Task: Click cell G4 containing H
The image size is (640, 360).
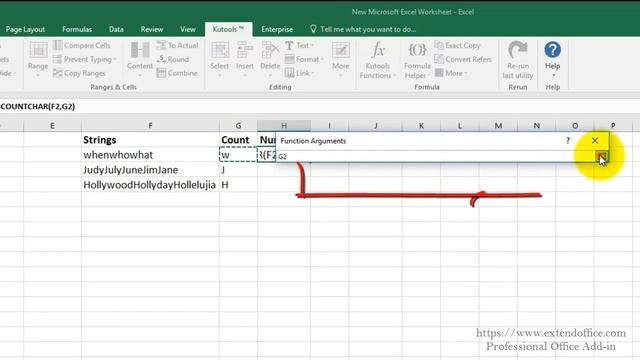Action: [238, 185]
